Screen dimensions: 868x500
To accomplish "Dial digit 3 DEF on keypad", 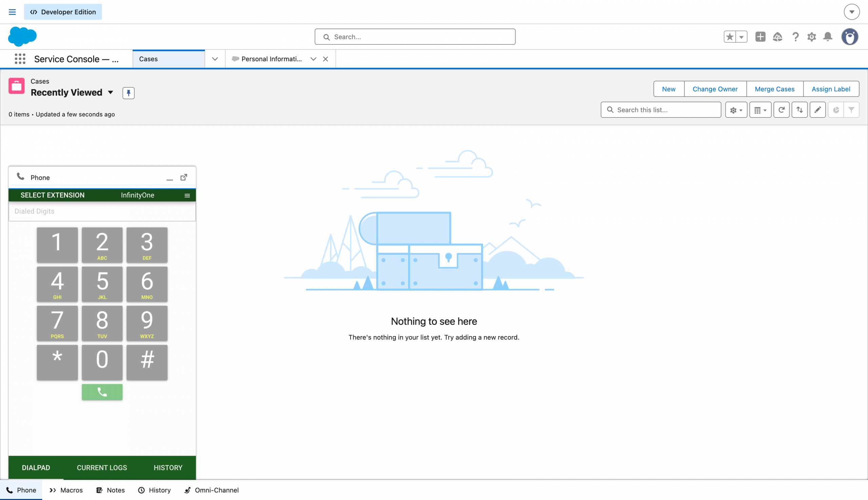I will pos(147,245).
